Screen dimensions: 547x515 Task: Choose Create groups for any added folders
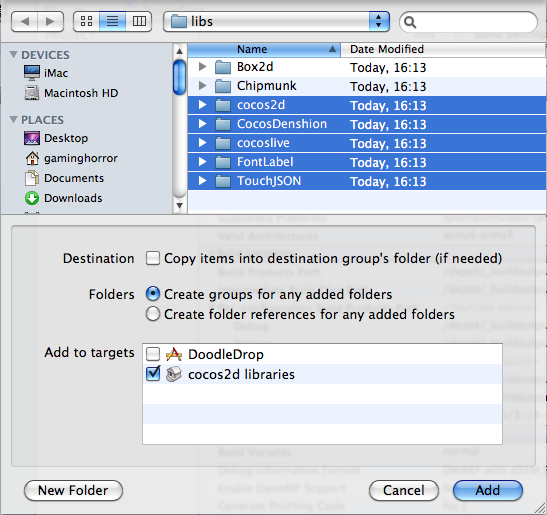[x=153, y=294]
